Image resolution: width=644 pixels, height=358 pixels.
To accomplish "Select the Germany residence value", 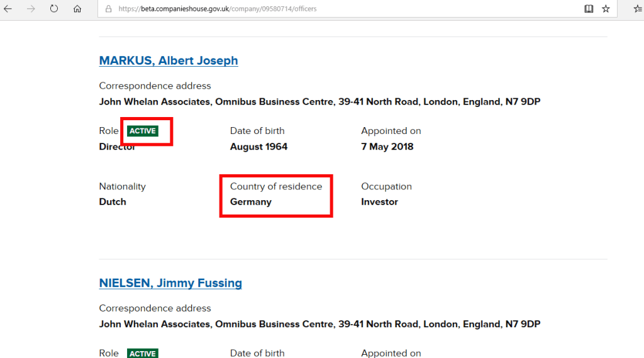I will tap(251, 202).
